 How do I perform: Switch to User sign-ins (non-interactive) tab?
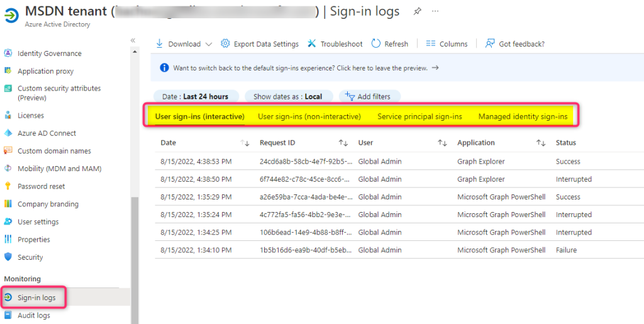tap(309, 116)
